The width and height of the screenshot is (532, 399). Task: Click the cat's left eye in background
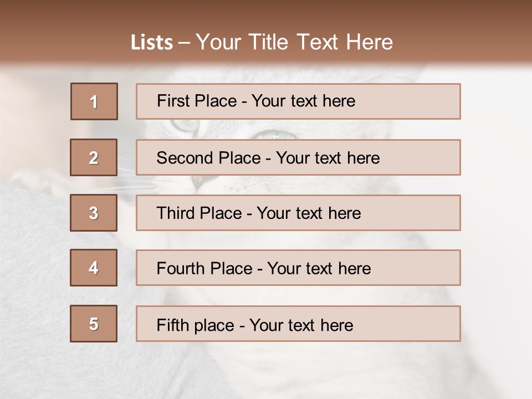[x=185, y=125]
